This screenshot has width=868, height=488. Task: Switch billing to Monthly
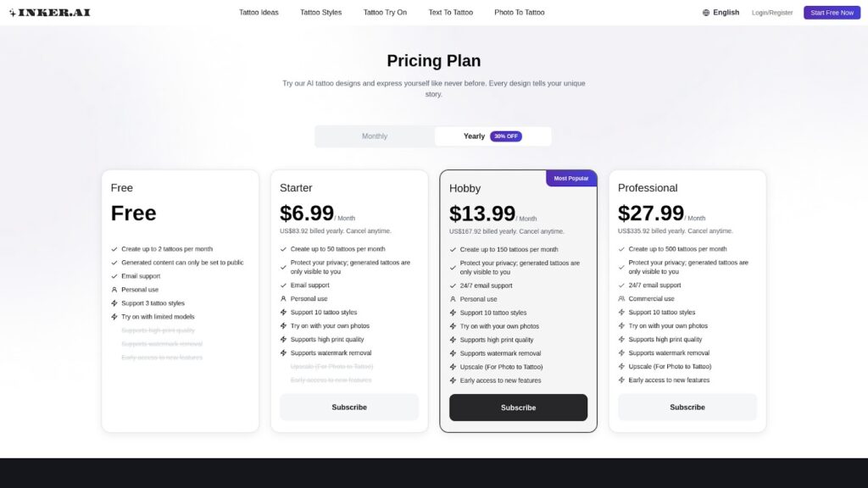(375, 136)
